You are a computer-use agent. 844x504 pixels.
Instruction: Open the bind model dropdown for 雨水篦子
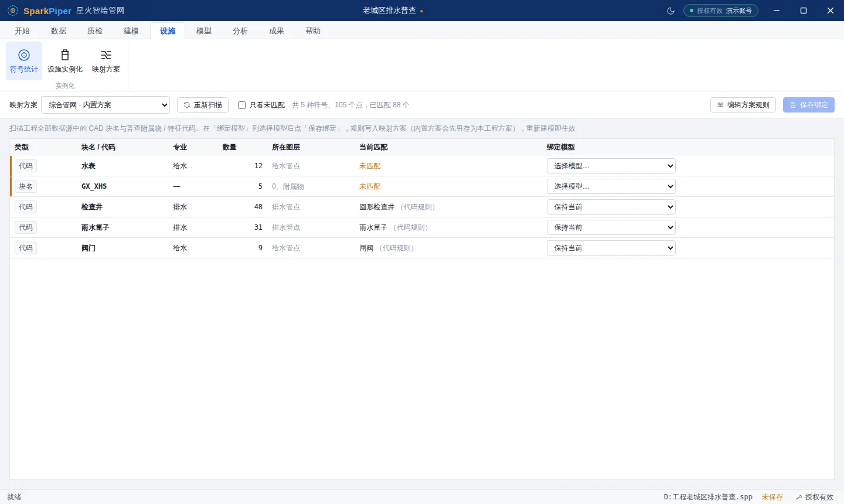(x=611, y=227)
